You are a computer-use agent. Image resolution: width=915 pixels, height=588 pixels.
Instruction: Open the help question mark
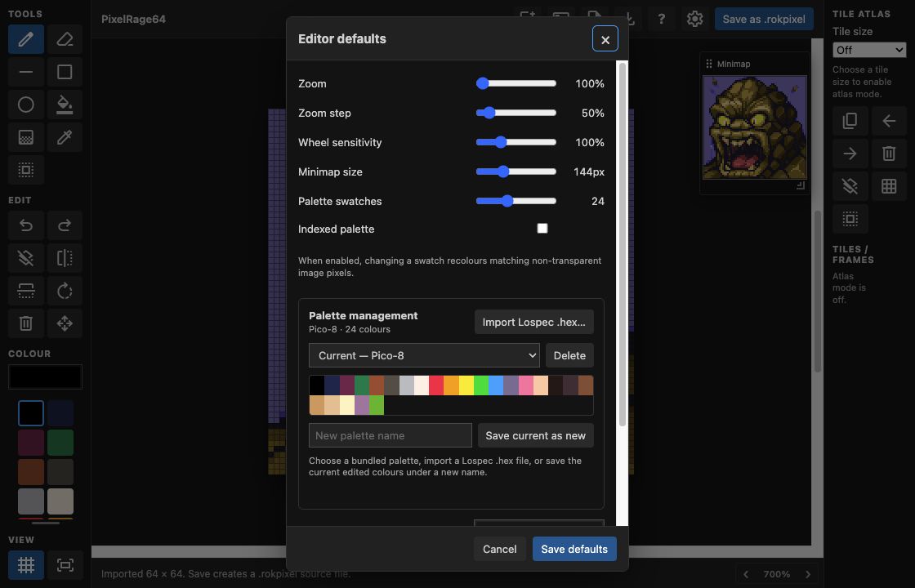tap(661, 19)
